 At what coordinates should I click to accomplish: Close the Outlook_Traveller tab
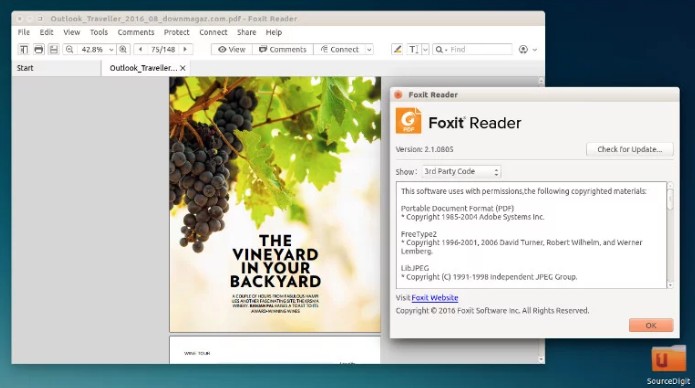coord(183,68)
